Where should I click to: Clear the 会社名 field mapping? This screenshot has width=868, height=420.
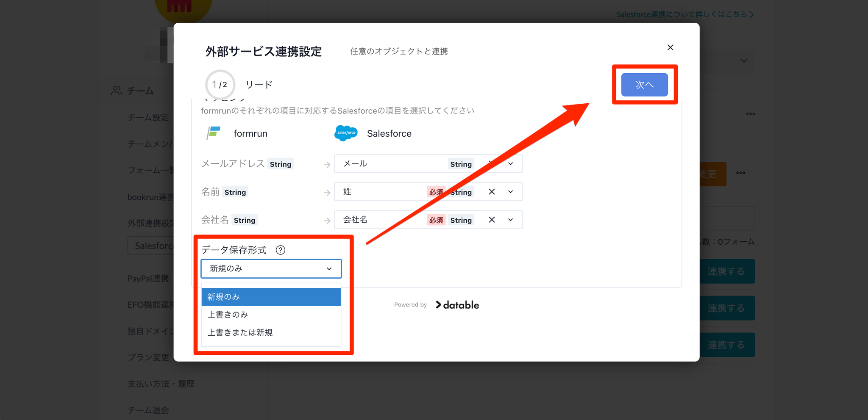[x=492, y=220]
